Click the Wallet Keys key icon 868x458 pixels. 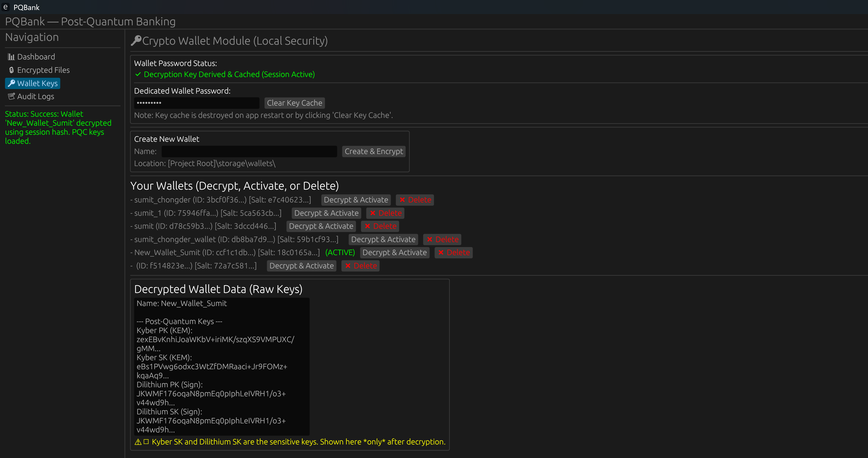pos(11,83)
